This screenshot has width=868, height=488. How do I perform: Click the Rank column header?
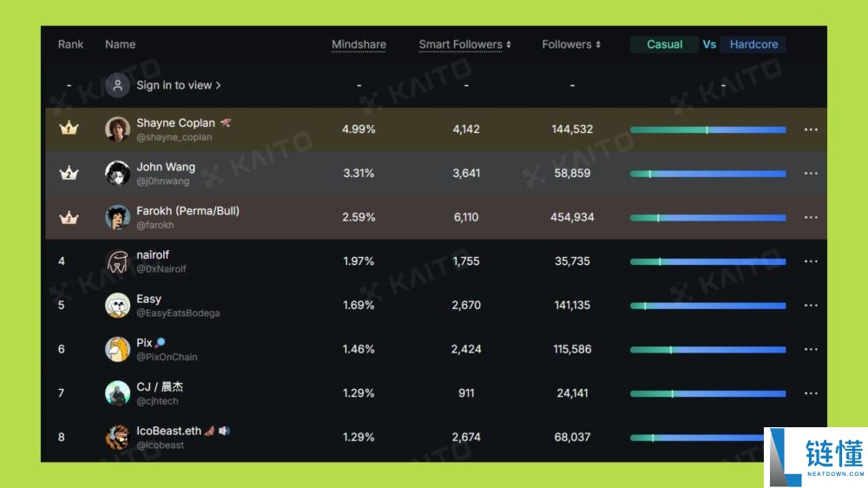(70, 44)
